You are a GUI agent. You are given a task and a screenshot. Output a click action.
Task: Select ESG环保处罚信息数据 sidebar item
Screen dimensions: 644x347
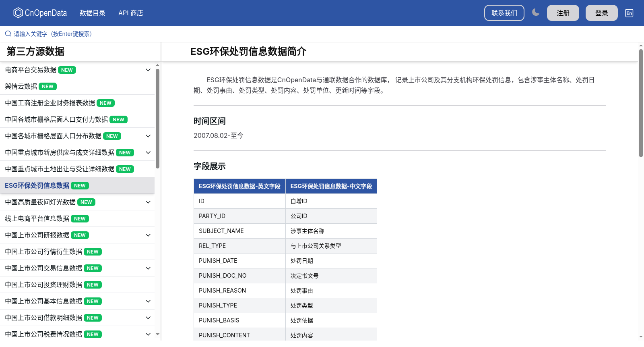[77, 186]
